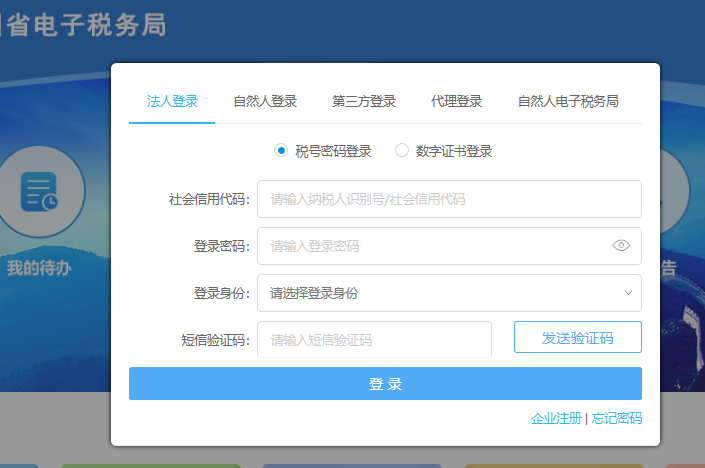Screen dimensions: 705x468
Task: Switch to 代理登录 tab
Action: pyautogui.click(x=456, y=102)
